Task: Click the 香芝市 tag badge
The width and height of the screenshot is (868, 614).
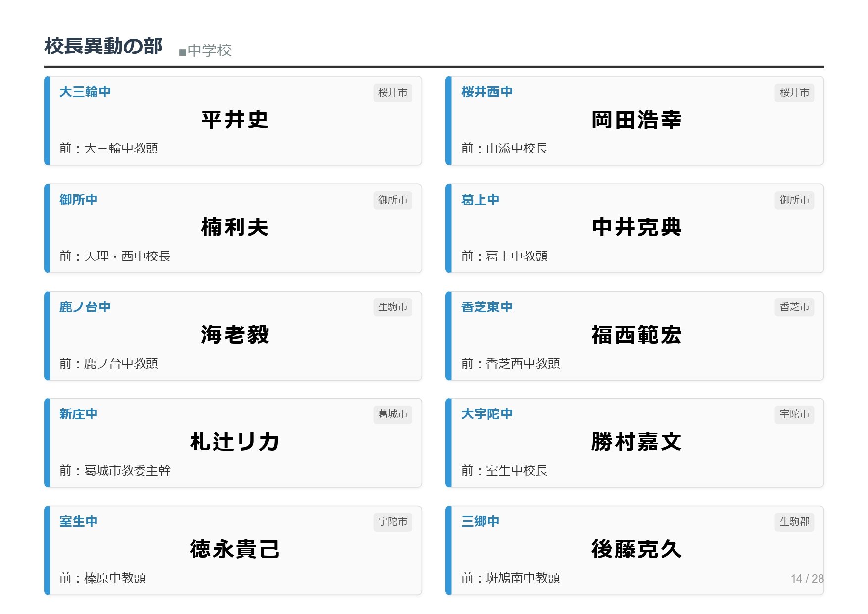Action: pos(794,307)
